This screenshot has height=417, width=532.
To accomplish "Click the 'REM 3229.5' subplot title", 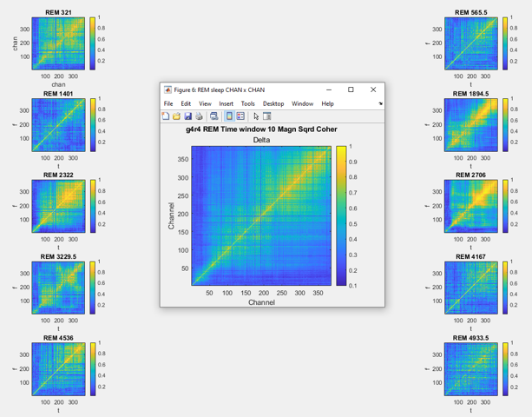I will 58,256.
